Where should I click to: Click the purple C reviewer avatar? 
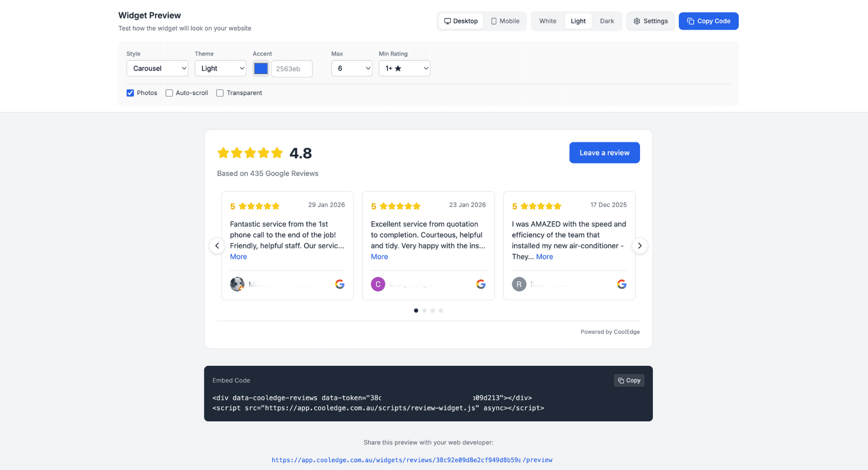pyautogui.click(x=378, y=284)
